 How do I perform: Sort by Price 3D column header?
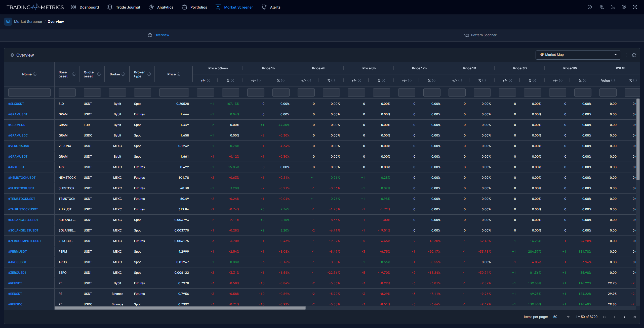[x=520, y=68]
